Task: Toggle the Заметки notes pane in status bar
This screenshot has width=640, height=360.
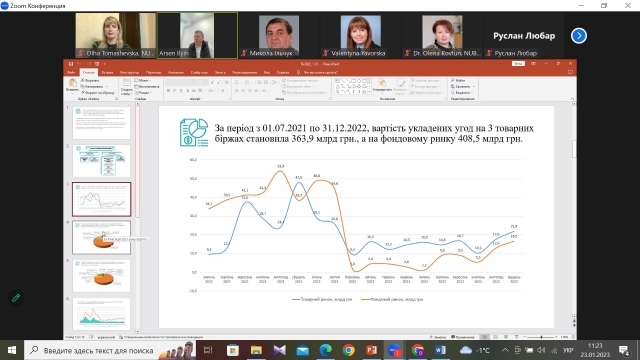Action: pyautogui.click(x=438, y=337)
